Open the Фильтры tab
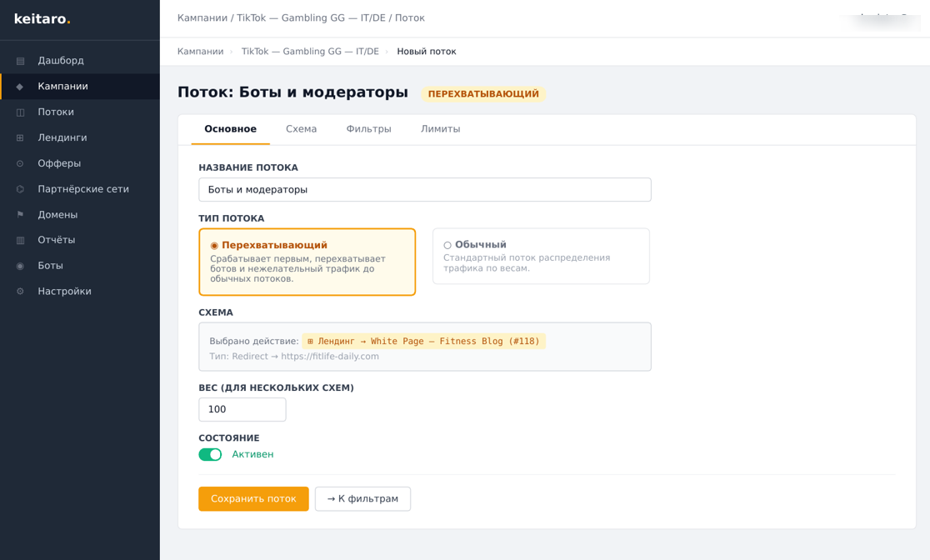 tap(369, 128)
